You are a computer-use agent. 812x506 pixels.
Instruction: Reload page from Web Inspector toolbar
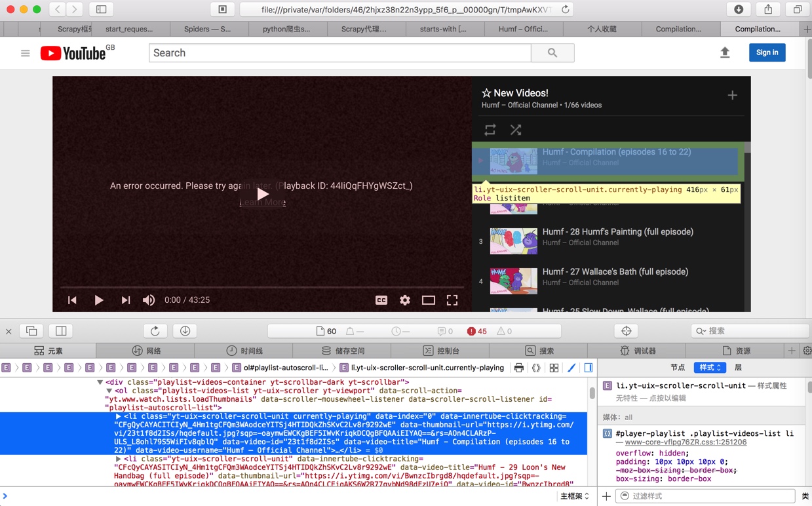tap(155, 331)
